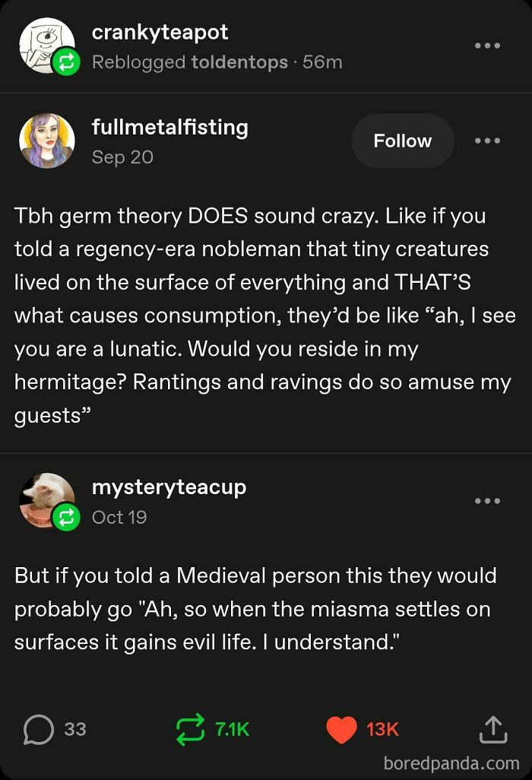The width and height of the screenshot is (532, 780).
Task: Open crankyteapot's post options menu
Action: [487, 46]
